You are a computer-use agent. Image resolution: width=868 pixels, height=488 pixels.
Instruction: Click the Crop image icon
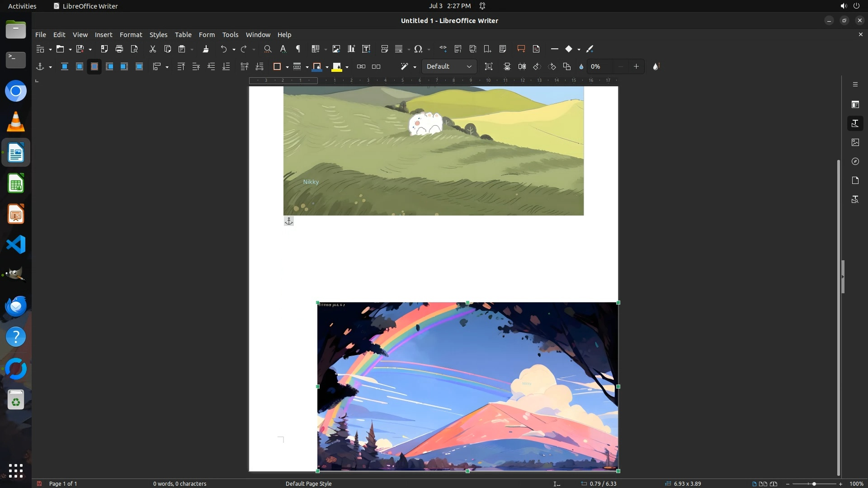(489, 66)
